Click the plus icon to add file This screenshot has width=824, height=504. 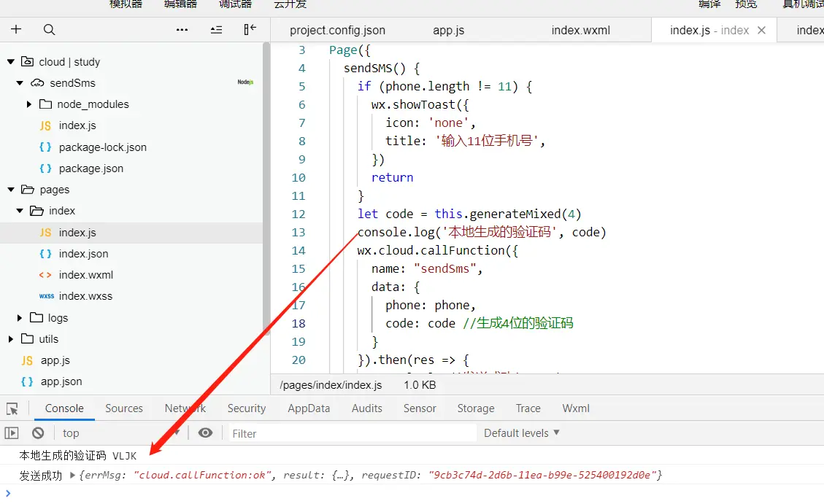[x=16, y=29]
